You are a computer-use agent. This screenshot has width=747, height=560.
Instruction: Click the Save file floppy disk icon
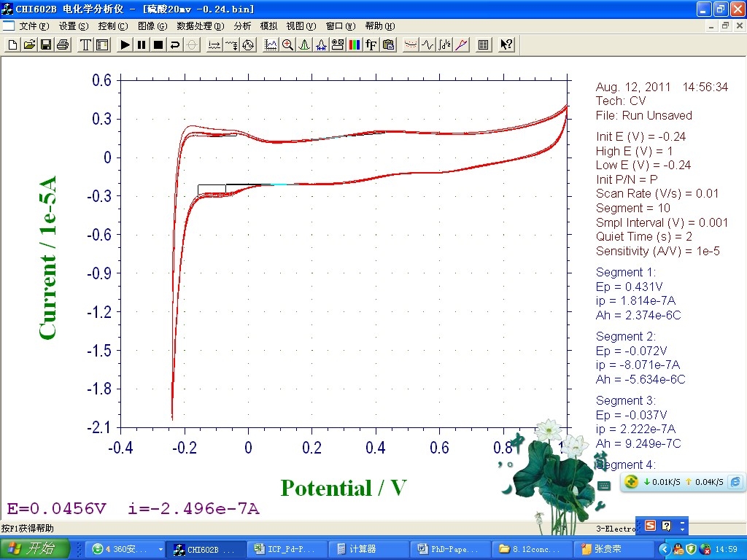(x=46, y=45)
